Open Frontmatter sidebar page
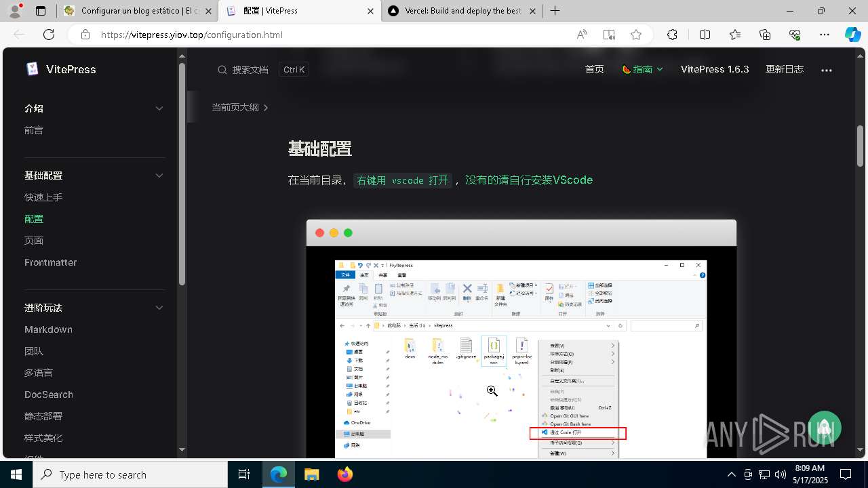Viewport: 868px width, 488px height. (x=51, y=262)
